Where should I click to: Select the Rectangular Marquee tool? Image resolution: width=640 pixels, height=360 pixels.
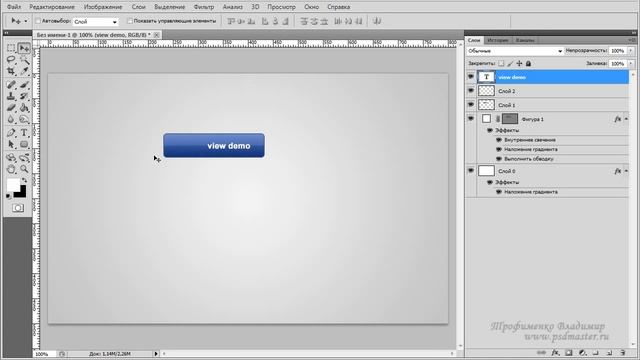[x=11, y=48]
